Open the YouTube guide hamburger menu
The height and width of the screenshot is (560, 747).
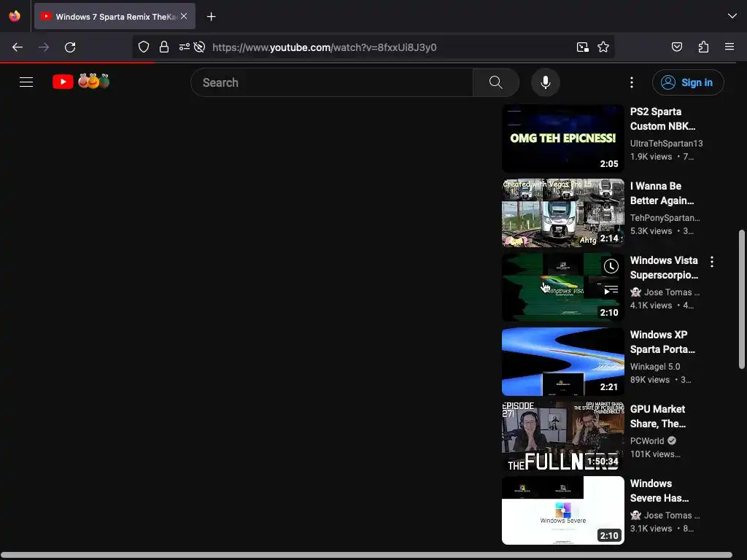[26, 82]
